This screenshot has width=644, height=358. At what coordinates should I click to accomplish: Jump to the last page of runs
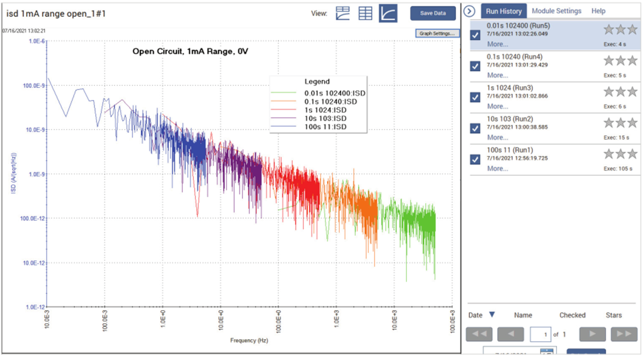(624, 334)
